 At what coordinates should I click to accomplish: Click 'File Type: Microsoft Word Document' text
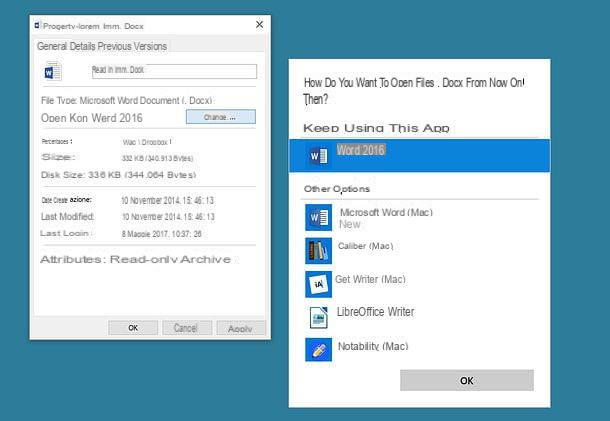point(127,100)
